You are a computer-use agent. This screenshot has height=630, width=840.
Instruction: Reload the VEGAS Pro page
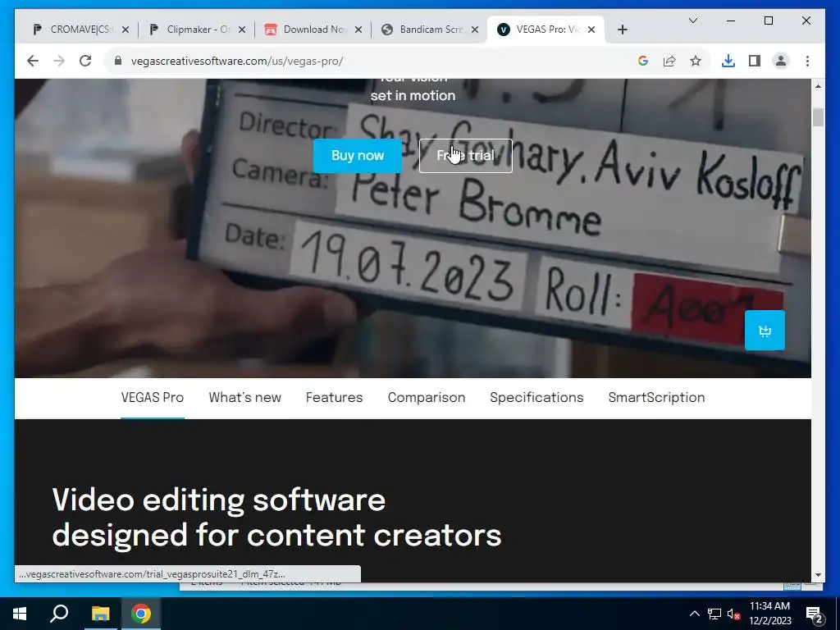(85, 61)
